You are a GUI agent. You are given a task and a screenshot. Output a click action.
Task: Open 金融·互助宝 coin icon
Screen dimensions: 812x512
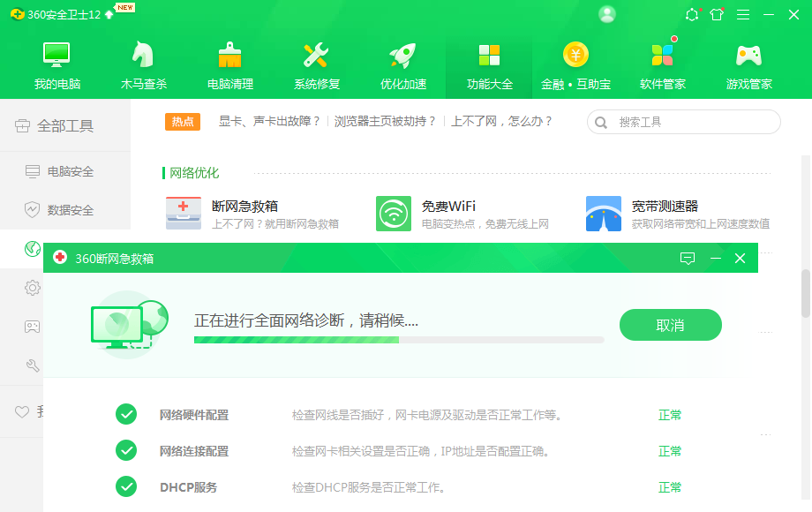[x=575, y=55]
